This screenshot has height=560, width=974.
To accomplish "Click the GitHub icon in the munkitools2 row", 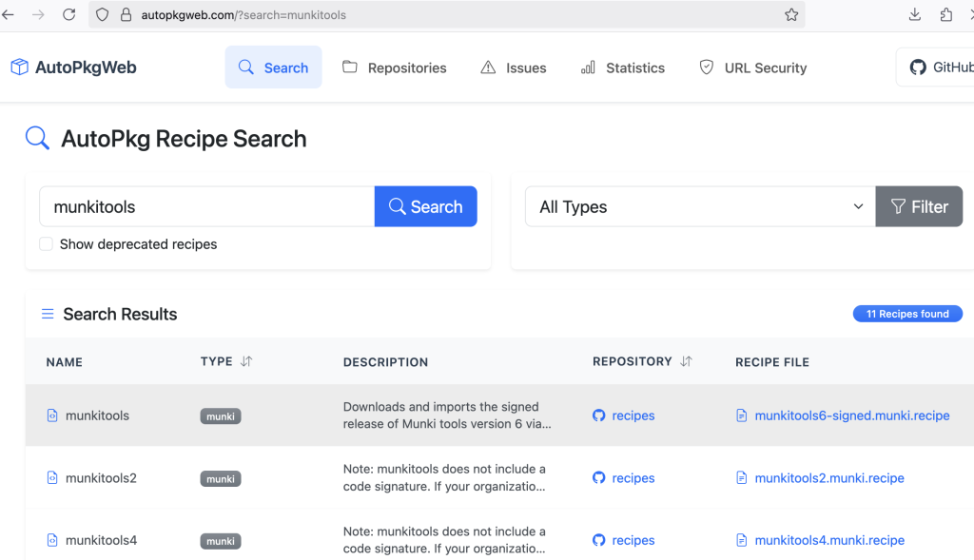I will click(599, 477).
